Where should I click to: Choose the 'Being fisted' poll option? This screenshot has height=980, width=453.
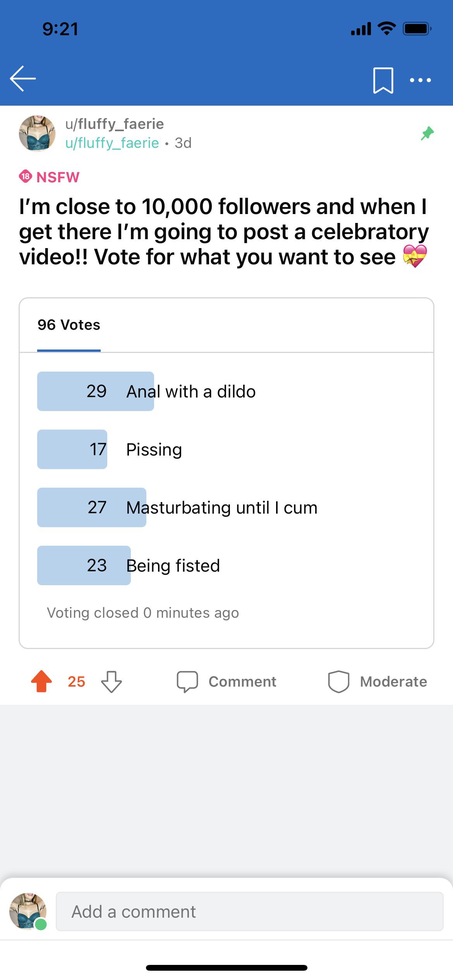coord(173,565)
